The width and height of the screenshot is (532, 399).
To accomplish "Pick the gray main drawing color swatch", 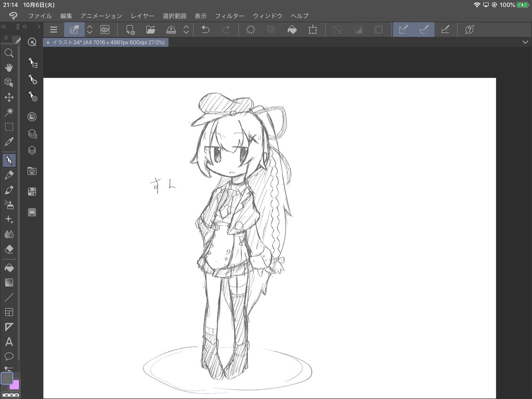I will pyautogui.click(x=7, y=378).
